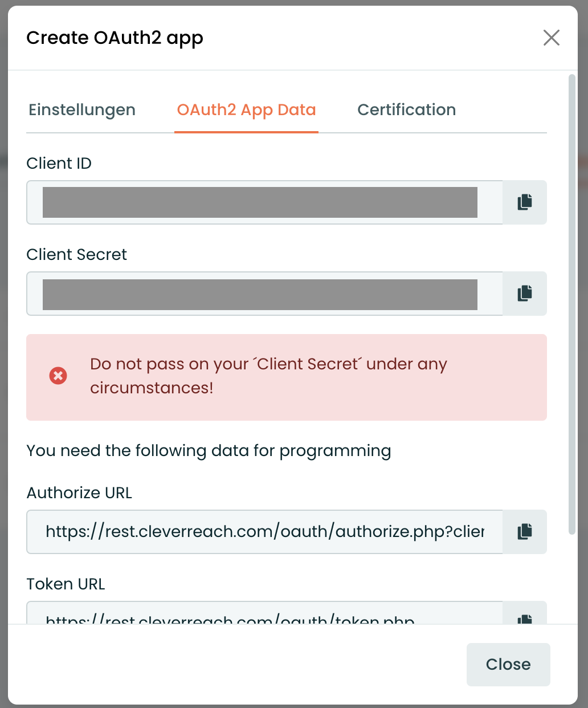Select the Token URL field
588x708 pixels.
[262, 617]
